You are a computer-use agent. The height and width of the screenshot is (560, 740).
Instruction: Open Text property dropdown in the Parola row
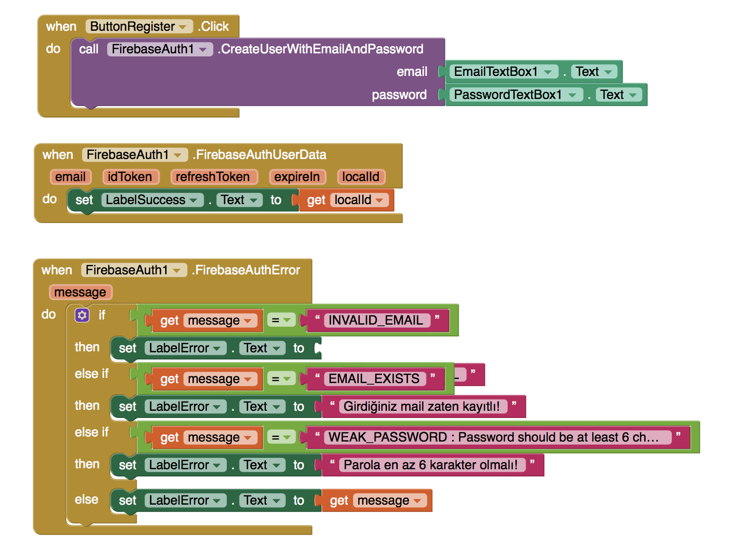tap(262, 465)
